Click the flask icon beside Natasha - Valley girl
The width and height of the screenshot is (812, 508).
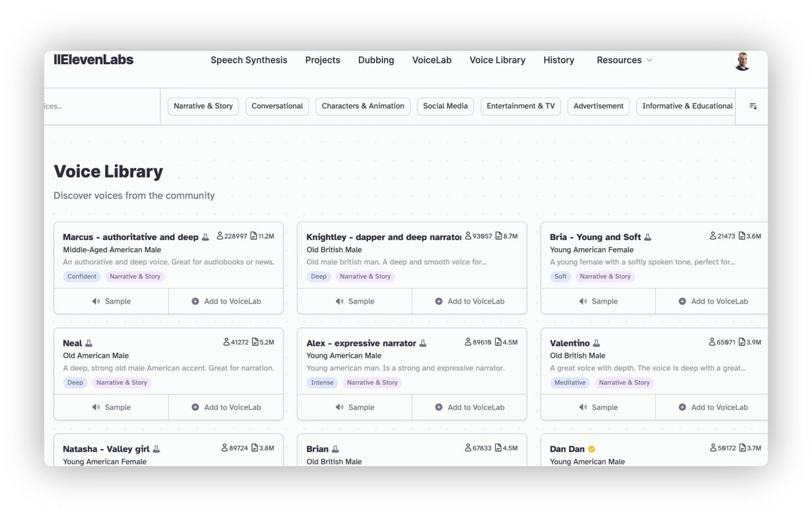tap(157, 449)
